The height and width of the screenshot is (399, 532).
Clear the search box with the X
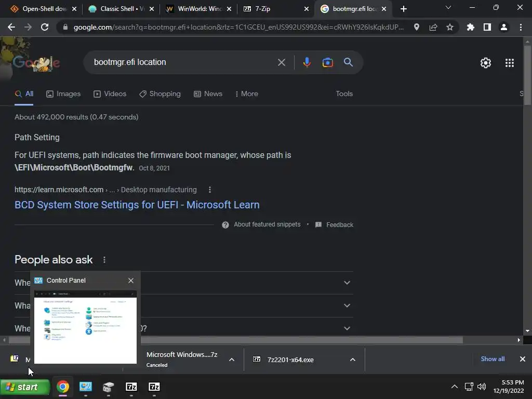coord(281,62)
